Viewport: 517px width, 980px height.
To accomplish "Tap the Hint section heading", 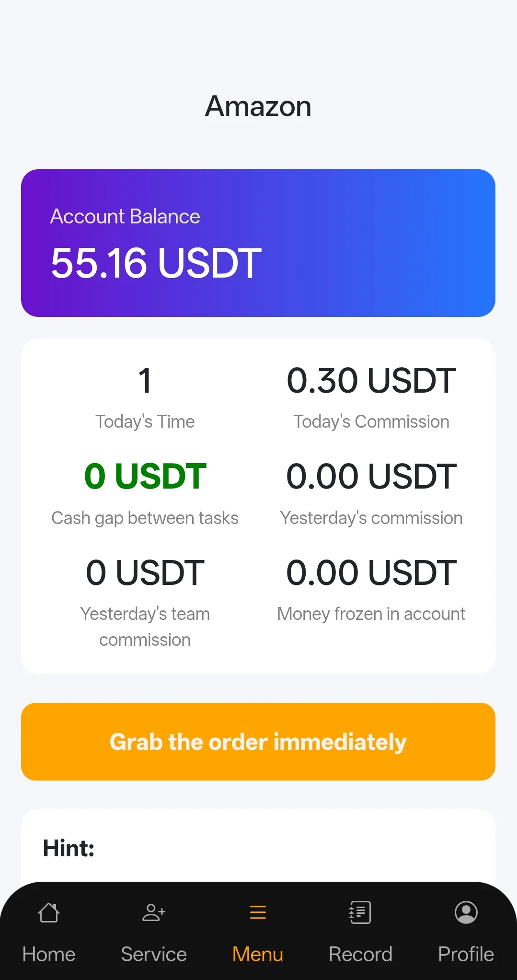I will coord(69,848).
